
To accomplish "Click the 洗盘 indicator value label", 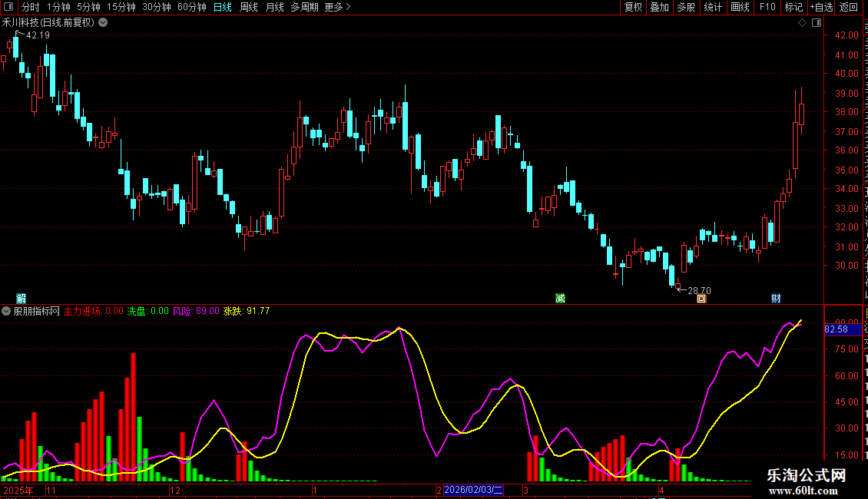I will click(147, 311).
